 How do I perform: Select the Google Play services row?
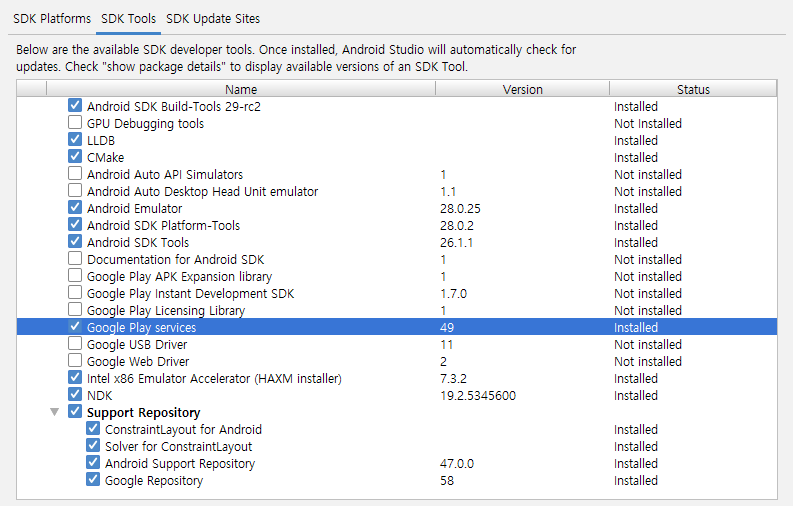(397, 327)
